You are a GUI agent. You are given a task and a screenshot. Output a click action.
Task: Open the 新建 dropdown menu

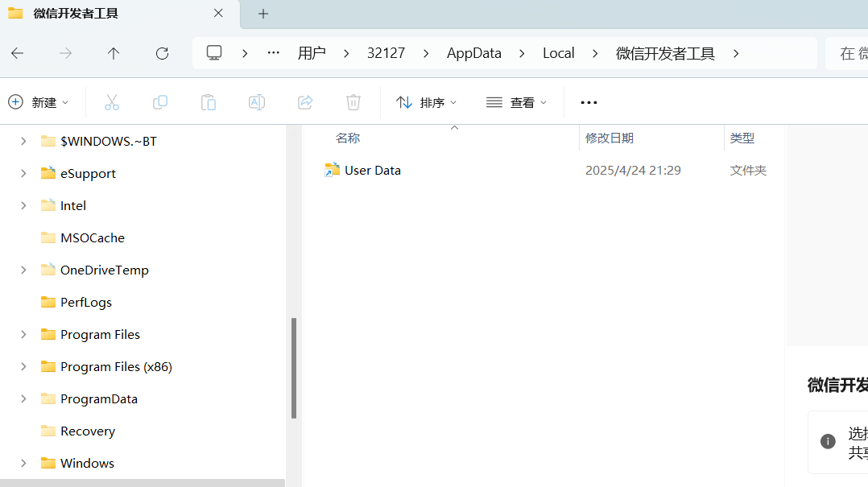[39, 102]
